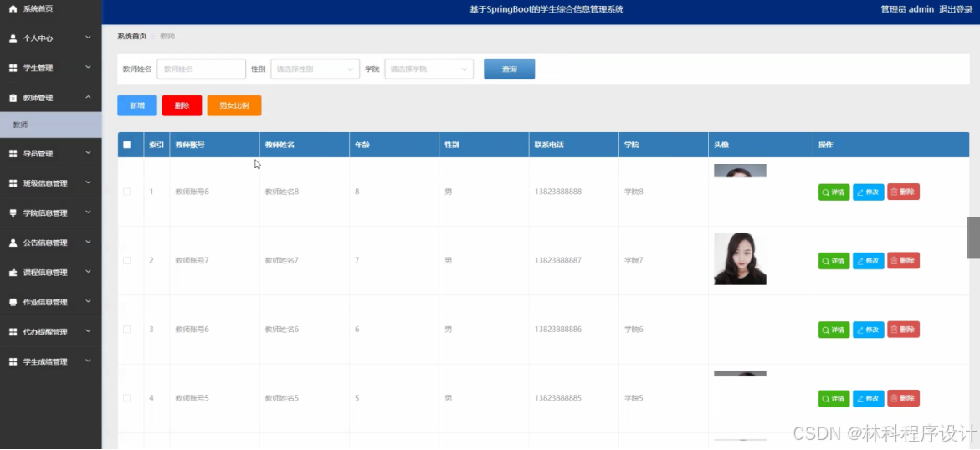Open 系统首页 in the sidebar
This screenshot has height=450, width=980.
50,9
